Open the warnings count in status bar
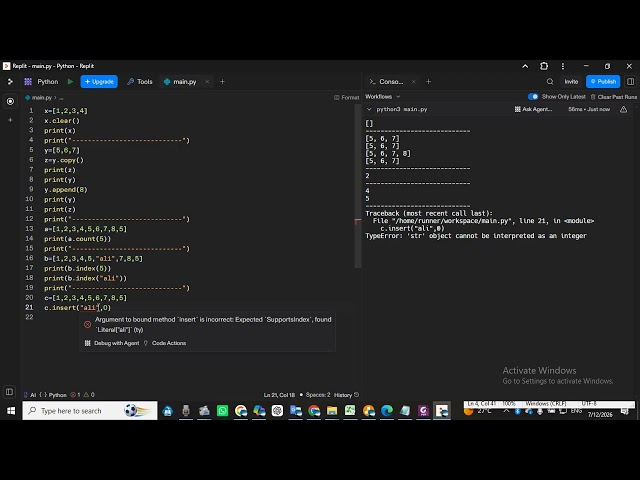This screenshot has height=480, width=640. (89, 395)
